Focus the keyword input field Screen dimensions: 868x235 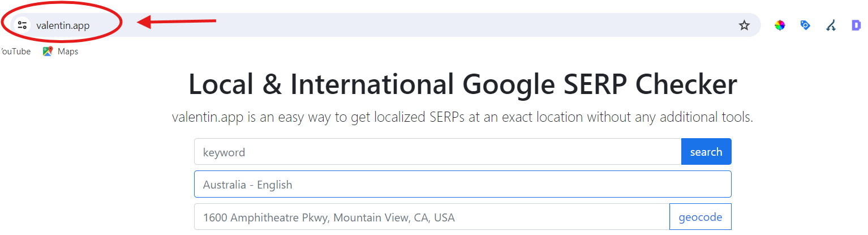pyautogui.click(x=437, y=152)
